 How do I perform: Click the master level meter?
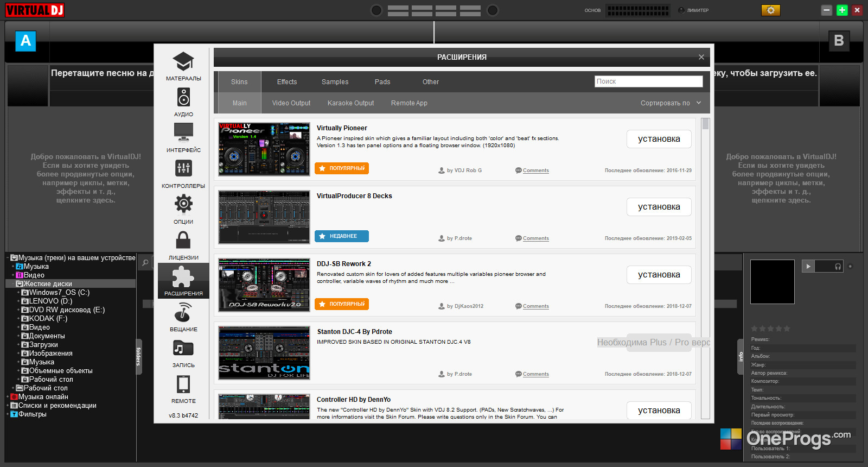tap(637, 10)
